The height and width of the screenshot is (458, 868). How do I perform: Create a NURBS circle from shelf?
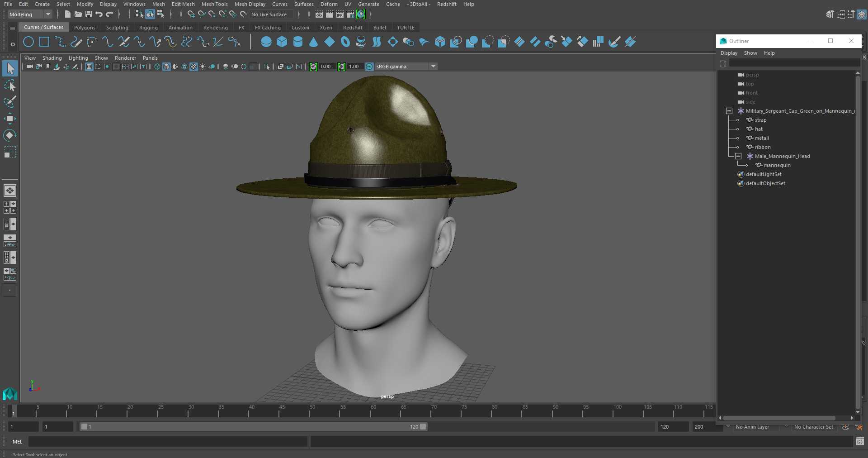pos(28,42)
